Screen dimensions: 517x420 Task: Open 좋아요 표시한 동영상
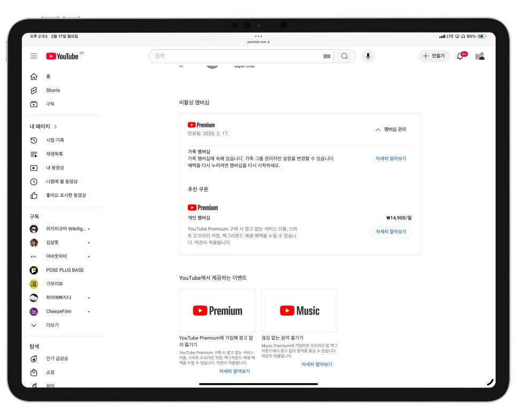point(66,195)
